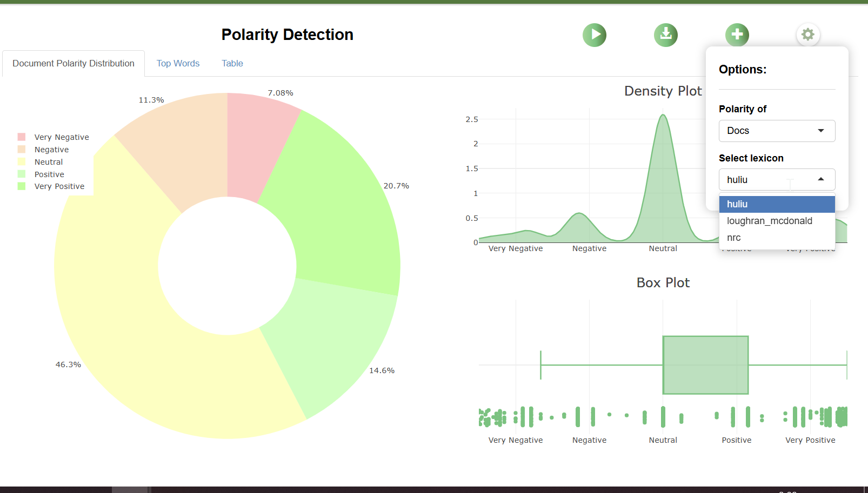Image resolution: width=868 pixels, height=493 pixels.
Task: Click the Polarity Detection heading
Action: pos(288,35)
